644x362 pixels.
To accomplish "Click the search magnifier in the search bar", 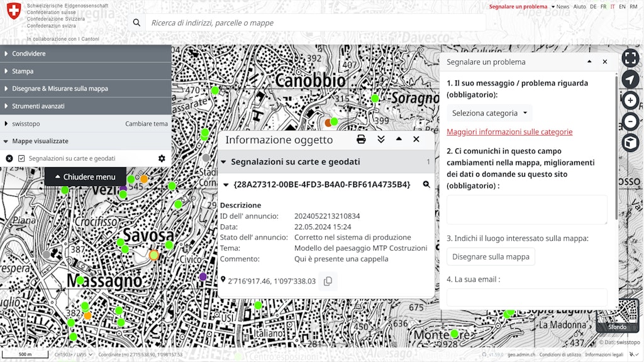I will 136,22.
